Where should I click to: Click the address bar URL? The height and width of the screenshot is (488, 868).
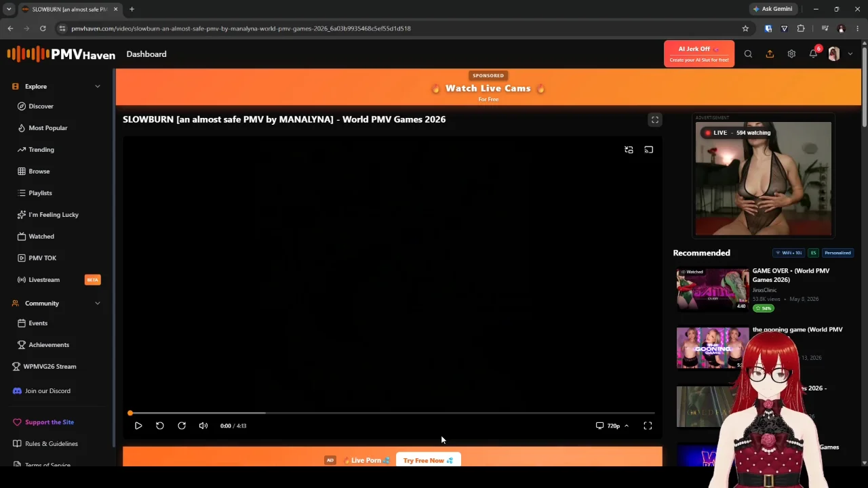coord(241,28)
